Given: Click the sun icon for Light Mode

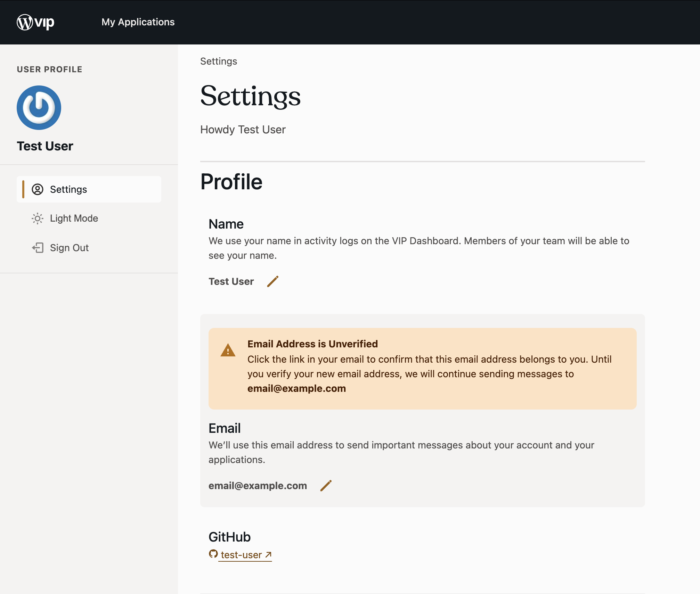Looking at the screenshot, I should [38, 218].
